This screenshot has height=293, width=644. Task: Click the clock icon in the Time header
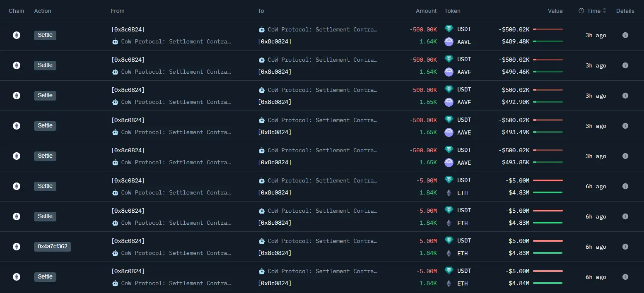coord(581,11)
